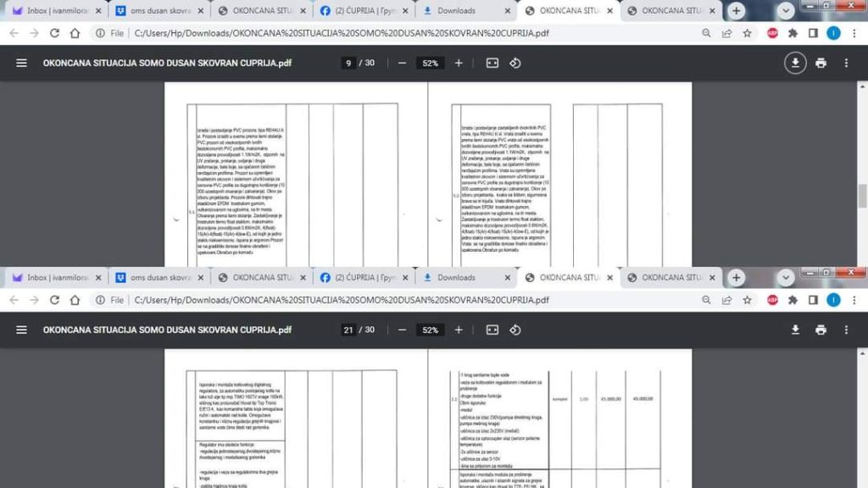868x488 pixels.
Task: Open Extensions puzzle icon in the lower window
Action: tap(793, 300)
